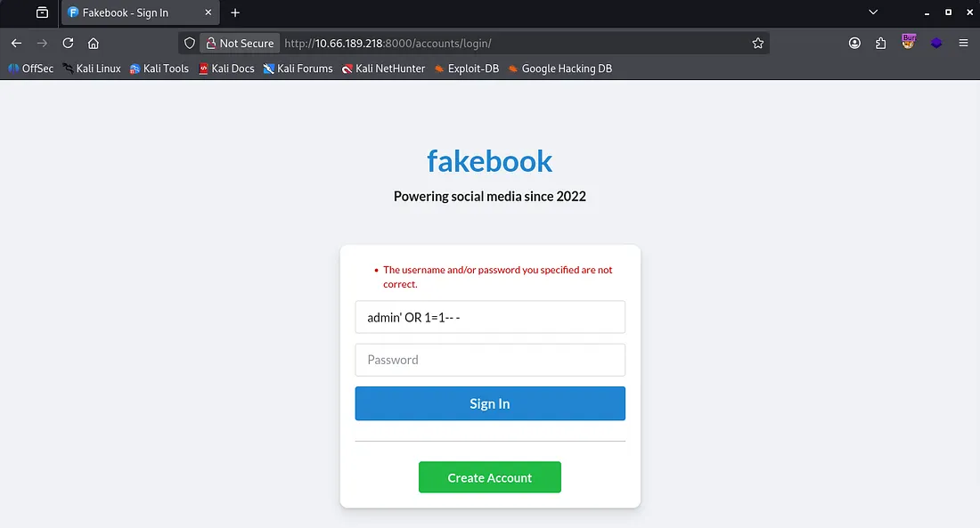
Task: Expand the list all tabs dropdown
Action: 873,12
